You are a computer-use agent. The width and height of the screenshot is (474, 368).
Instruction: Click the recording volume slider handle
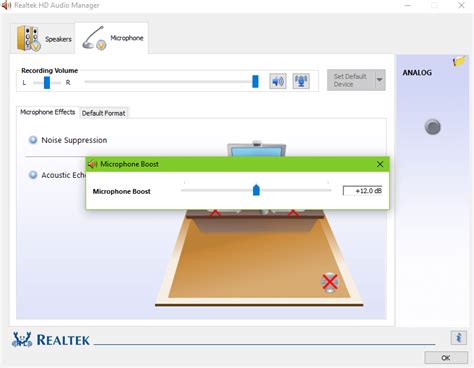pyautogui.click(x=255, y=81)
